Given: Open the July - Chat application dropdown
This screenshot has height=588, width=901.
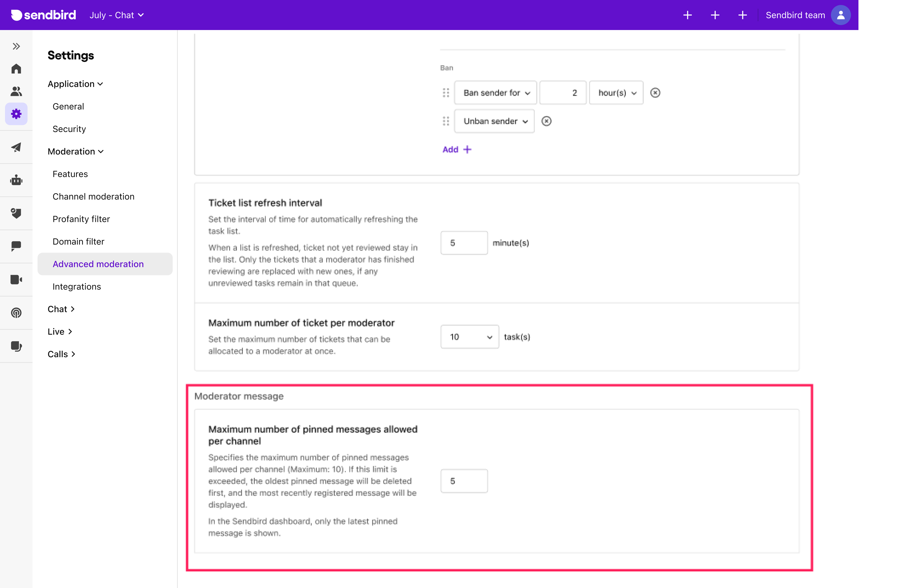Looking at the screenshot, I should point(117,15).
